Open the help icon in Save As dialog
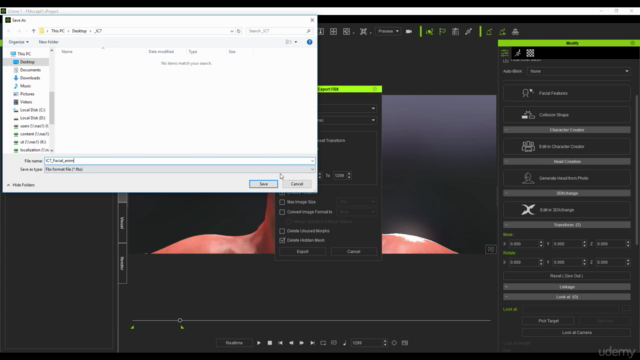This screenshot has height=360, width=640. click(309, 42)
